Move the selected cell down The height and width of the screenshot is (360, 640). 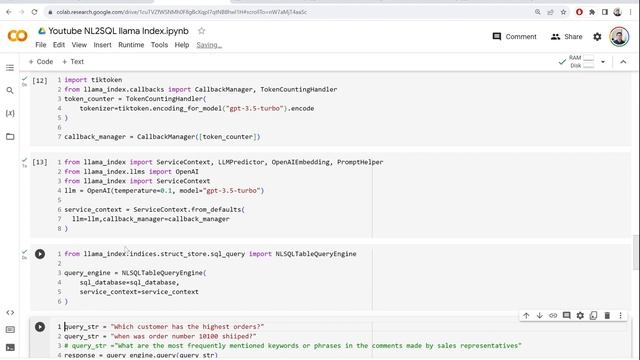click(x=540, y=316)
